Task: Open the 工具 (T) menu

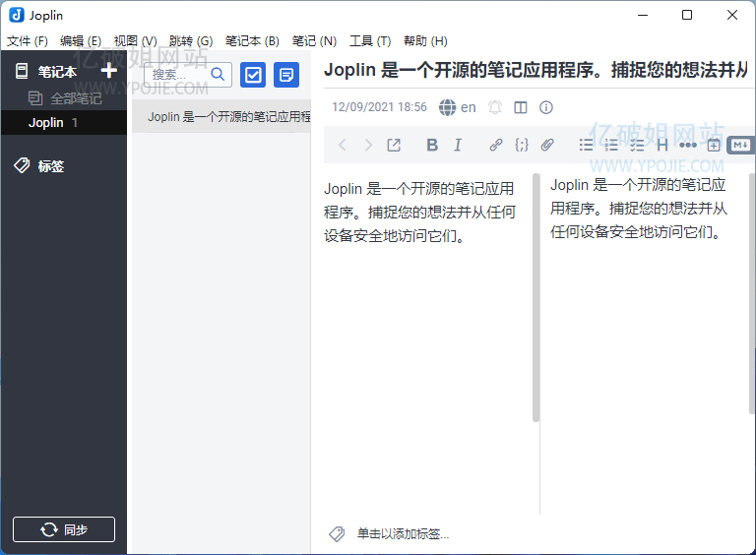Action: (x=370, y=41)
